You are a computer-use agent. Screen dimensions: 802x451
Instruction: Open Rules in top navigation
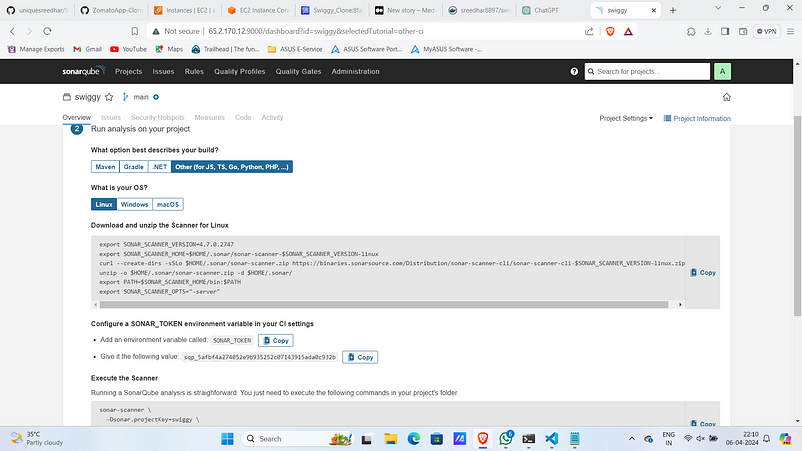(194, 72)
